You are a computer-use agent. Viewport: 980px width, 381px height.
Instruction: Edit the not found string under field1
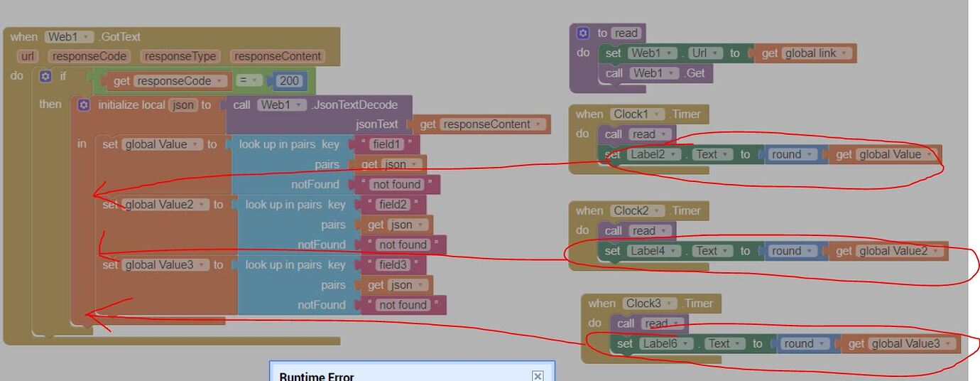click(397, 185)
